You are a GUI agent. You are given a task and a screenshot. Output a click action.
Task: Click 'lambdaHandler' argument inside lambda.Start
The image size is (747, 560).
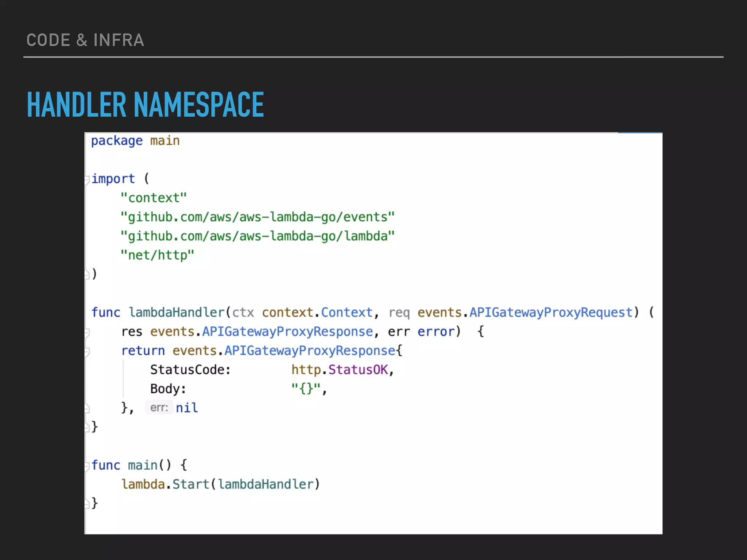266,485
